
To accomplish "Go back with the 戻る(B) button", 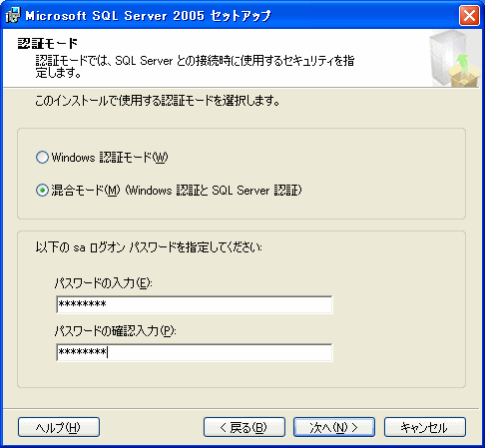I will (x=244, y=427).
